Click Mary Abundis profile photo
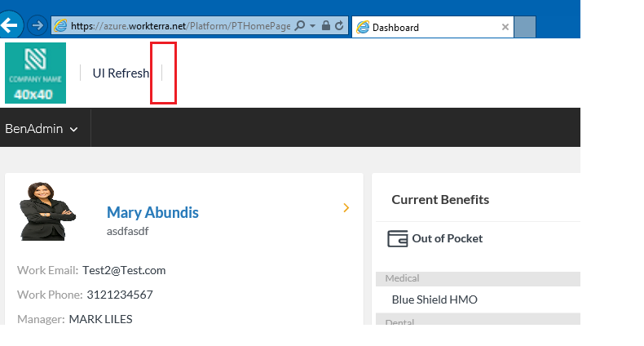Screen dimensions: 644x346 47,211
